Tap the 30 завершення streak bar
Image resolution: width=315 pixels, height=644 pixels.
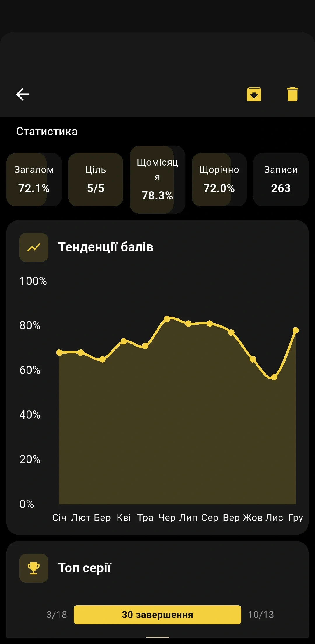point(157,615)
